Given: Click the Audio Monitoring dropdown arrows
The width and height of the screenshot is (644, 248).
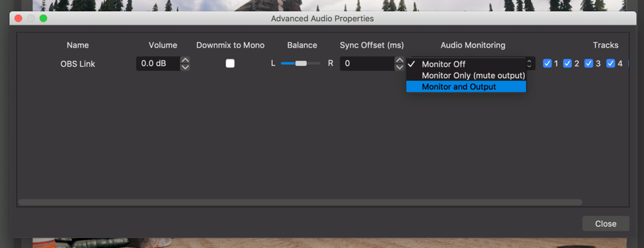Looking at the screenshot, I should (x=530, y=63).
